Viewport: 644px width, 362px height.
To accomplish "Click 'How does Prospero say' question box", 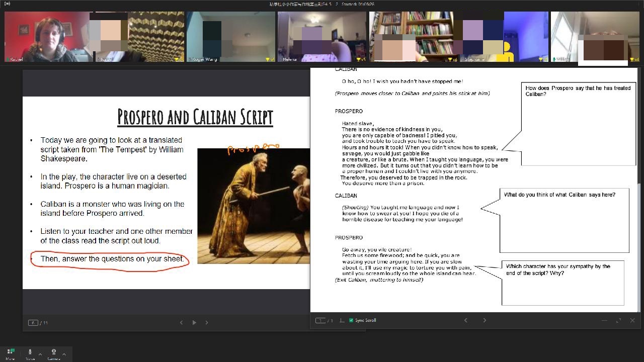I will (x=578, y=124).
